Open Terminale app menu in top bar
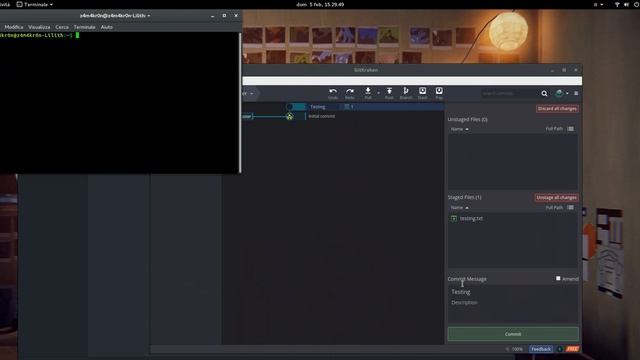 tap(35, 4)
